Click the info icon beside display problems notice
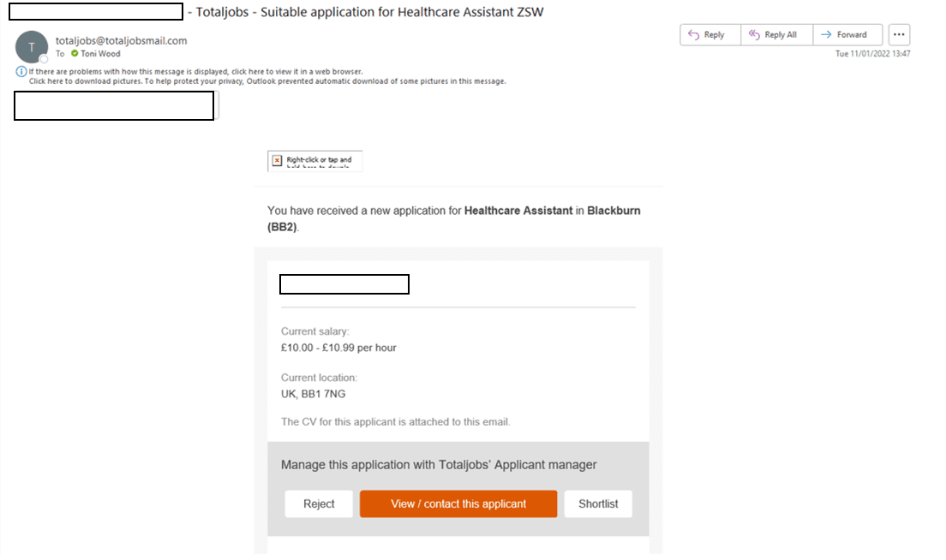The image size is (946, 560). 21,72
